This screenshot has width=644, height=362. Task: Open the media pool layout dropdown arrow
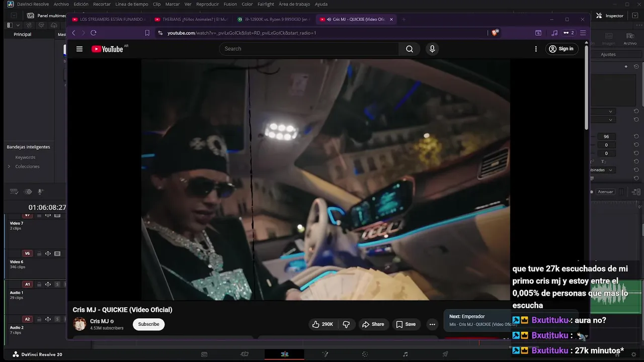(x=18, y=25)
